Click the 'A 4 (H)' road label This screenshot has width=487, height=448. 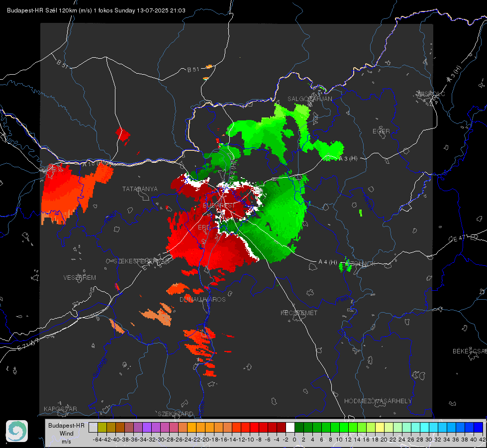pos(328,262)
